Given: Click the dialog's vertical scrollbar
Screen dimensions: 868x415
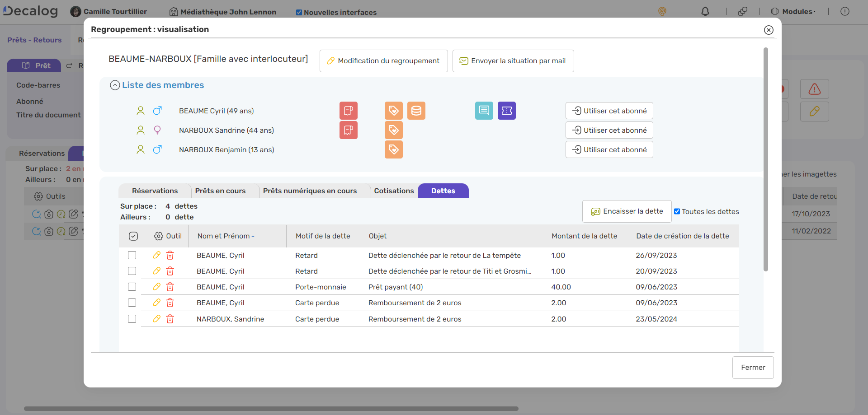Looking at the screenshot, I should click(x=765, y=158).
